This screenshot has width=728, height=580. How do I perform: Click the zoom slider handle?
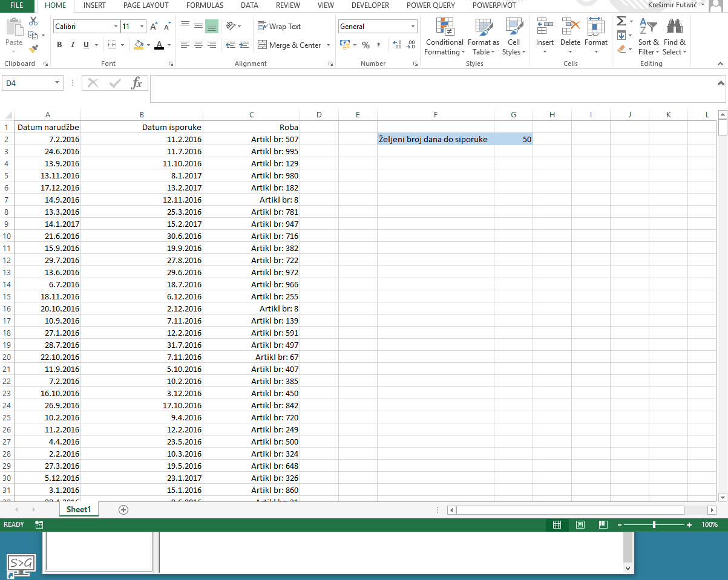(654, 525)
